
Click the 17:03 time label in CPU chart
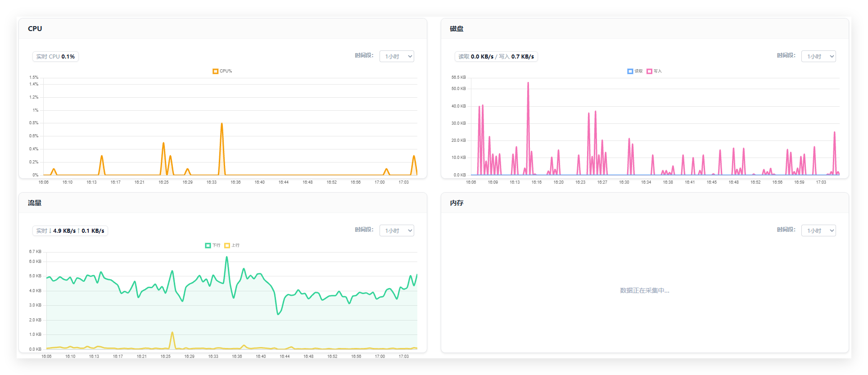(403, 182)
